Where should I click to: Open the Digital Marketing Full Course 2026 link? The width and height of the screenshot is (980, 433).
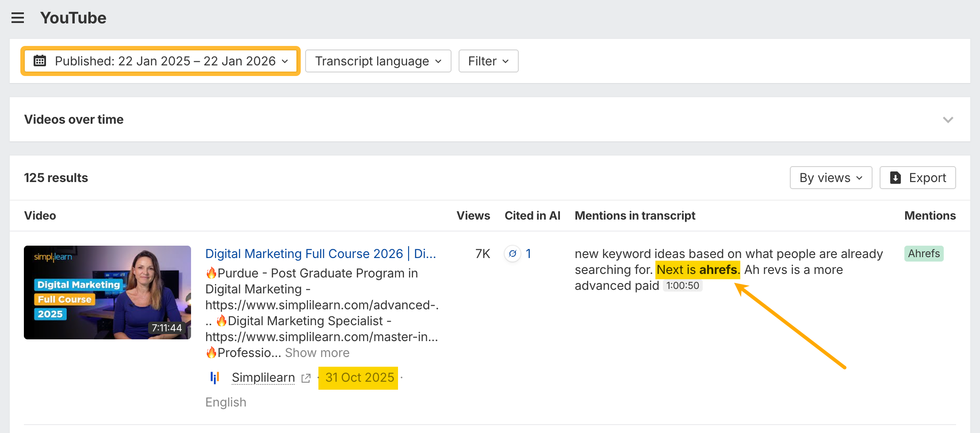[x=321, y=254]
